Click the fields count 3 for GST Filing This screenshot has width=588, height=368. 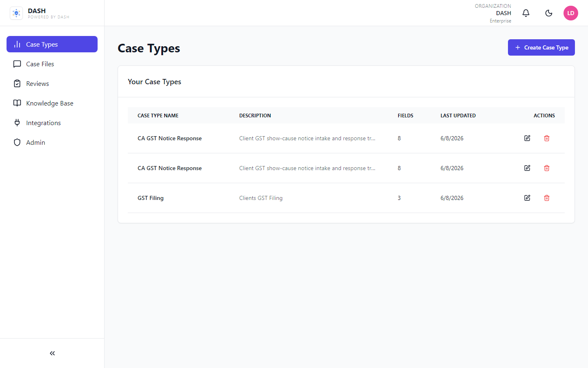point(399,198)
